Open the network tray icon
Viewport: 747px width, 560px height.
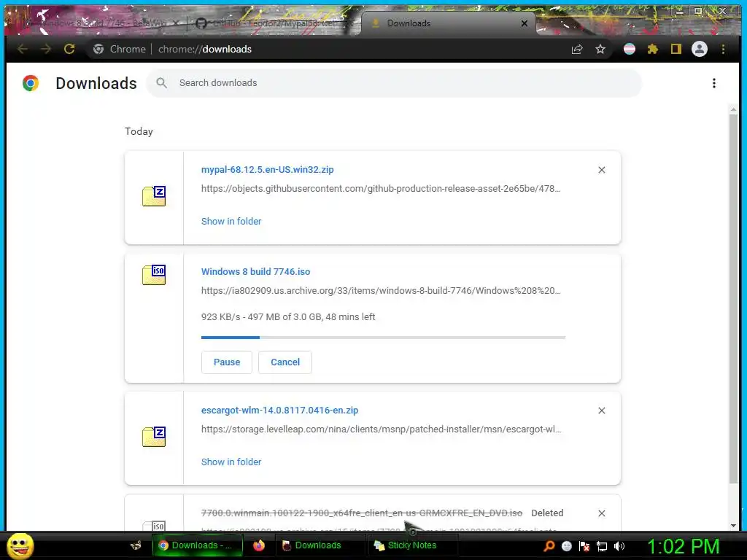pos(602,546)
